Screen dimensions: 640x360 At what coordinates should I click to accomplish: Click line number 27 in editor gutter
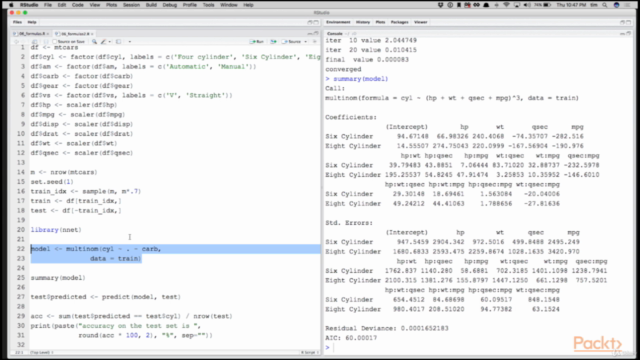click(20, 297)
